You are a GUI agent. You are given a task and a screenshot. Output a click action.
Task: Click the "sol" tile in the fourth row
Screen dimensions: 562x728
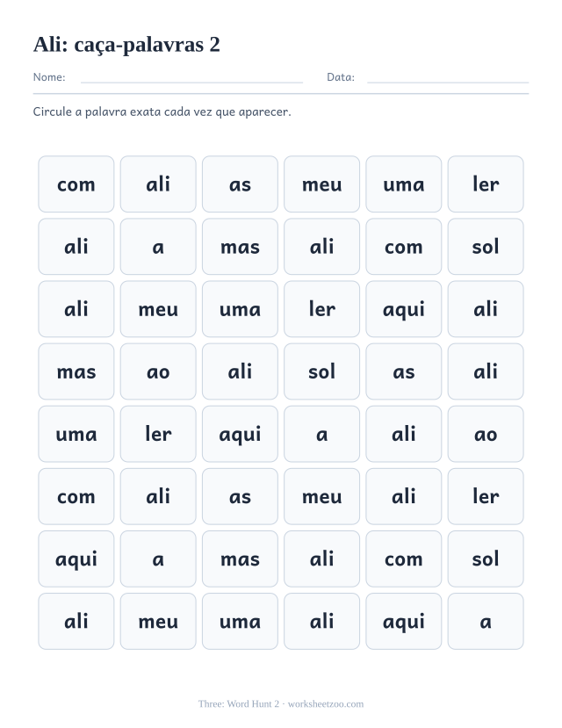tap(321, 371)
